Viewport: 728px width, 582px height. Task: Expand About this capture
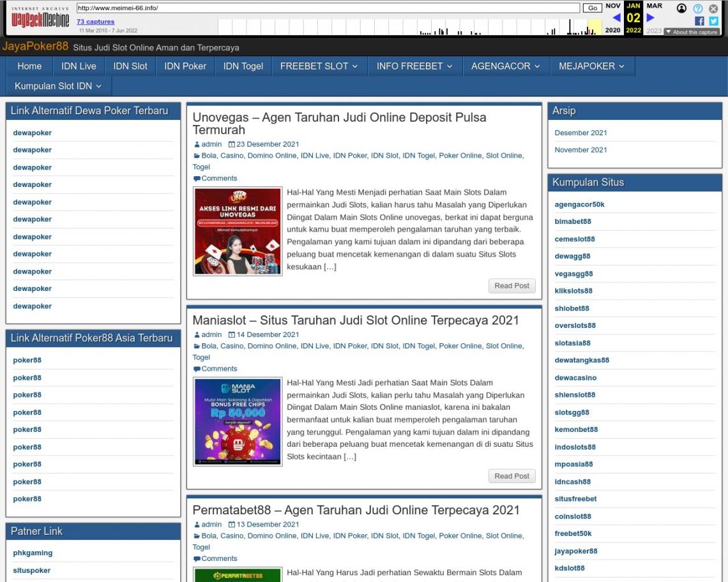tap(692, 32)
